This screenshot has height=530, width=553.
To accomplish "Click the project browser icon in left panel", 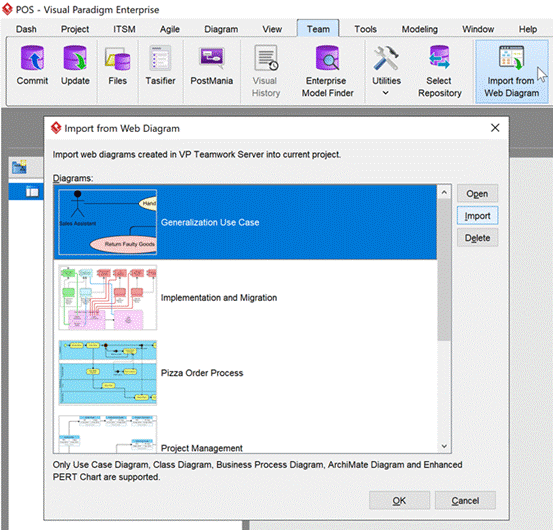I will (x=19, y=167).
